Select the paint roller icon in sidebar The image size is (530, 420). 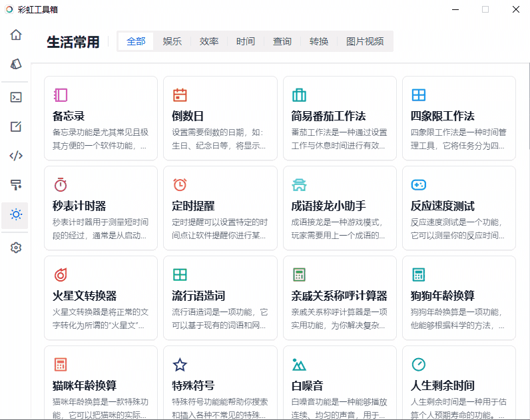[x=16, y=184]
